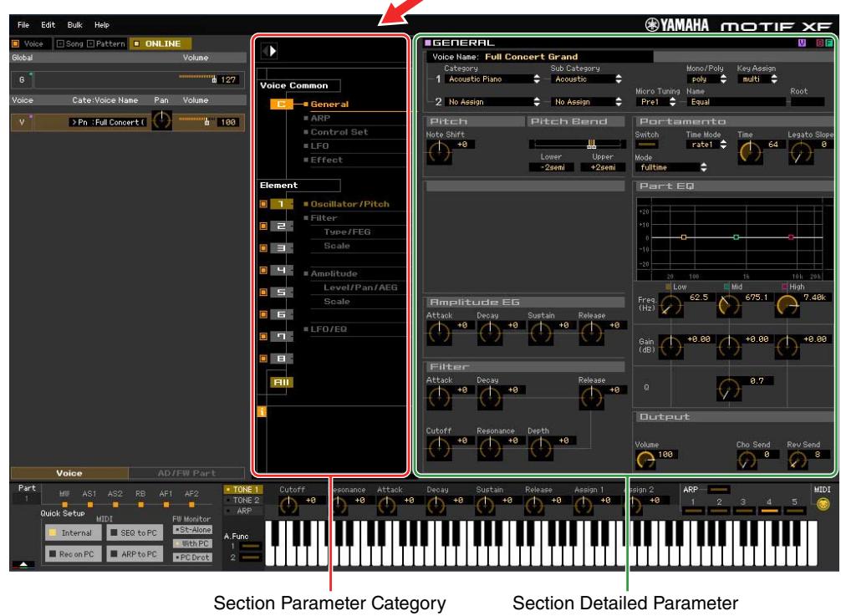841x616 pixels.
Task: Click the section collapse arrow icon
Action: click(268, 51)
